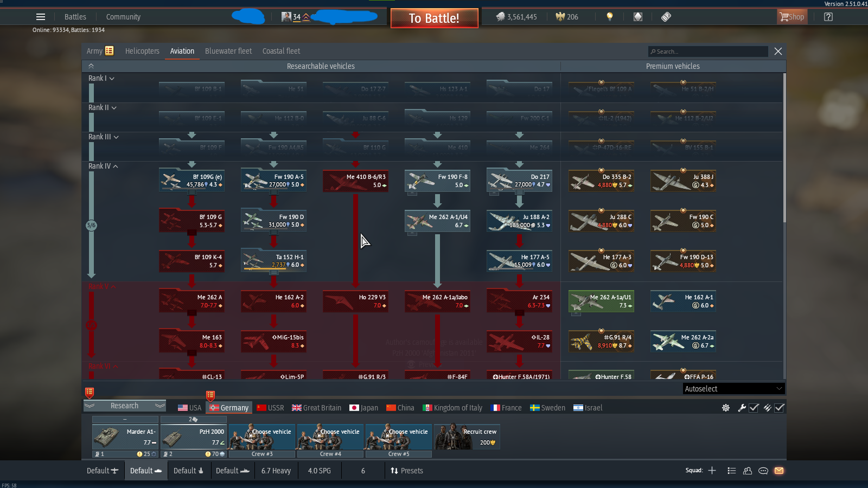868x488 pixels.
Task: Open the Shop button
Action: tap(792, 17)
